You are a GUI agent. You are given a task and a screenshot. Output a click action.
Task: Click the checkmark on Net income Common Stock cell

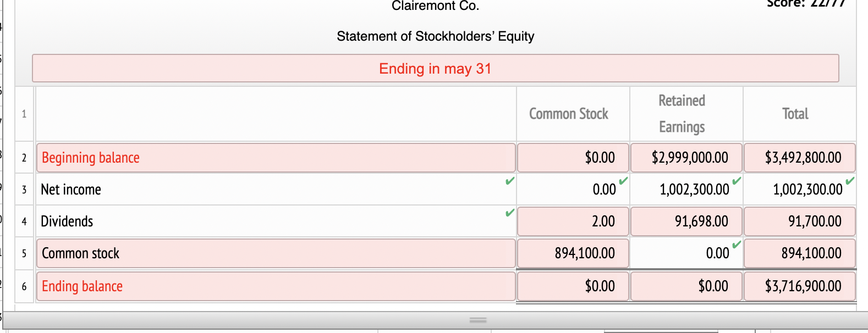(x=622, y=181)
